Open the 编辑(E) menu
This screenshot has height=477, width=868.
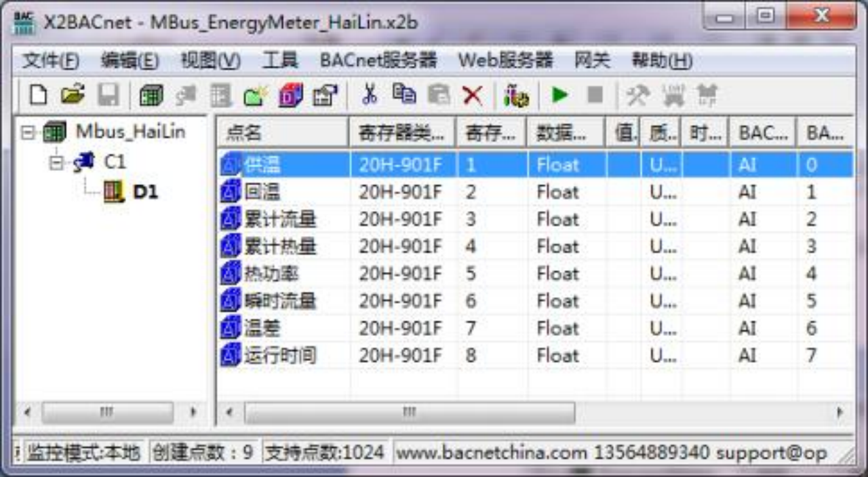point(130,61)
